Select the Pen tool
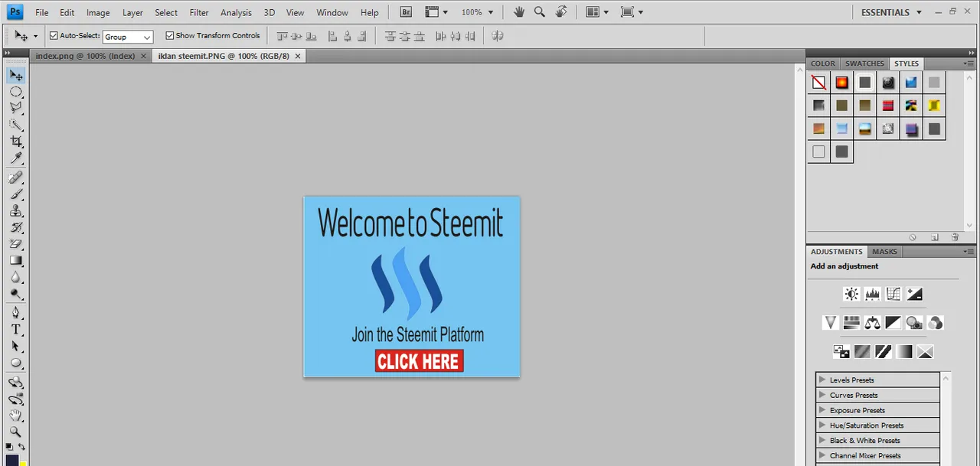The image size is (980, 466). 15,313
